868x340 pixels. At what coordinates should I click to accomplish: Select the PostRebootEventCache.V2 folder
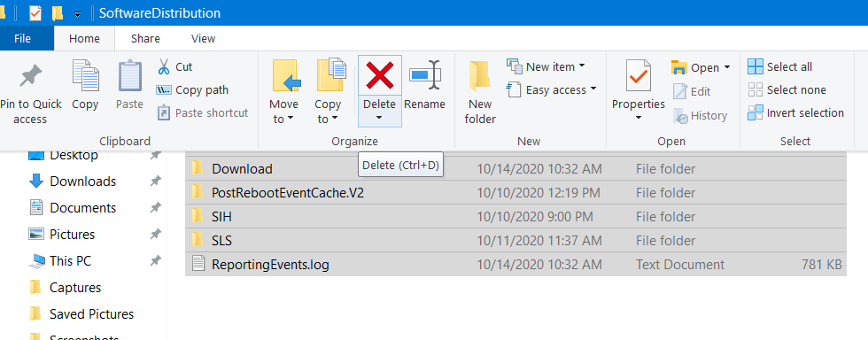(515, 193)
